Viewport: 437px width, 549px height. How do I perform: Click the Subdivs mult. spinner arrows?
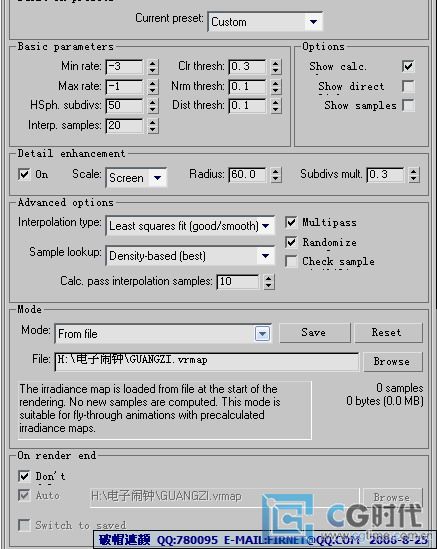tap(414, 175)
